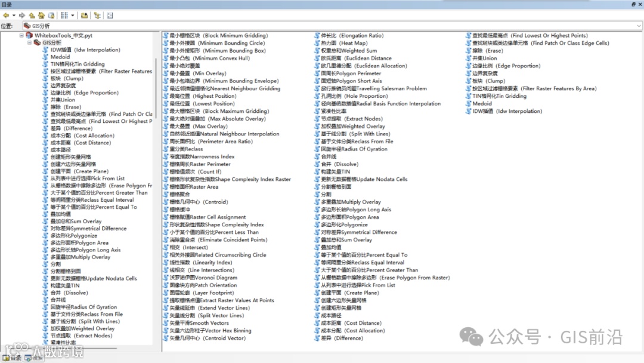Click tool icon beside Natural Neighbour Interpolation
The image size is (644, 363).
pos(166,134)
